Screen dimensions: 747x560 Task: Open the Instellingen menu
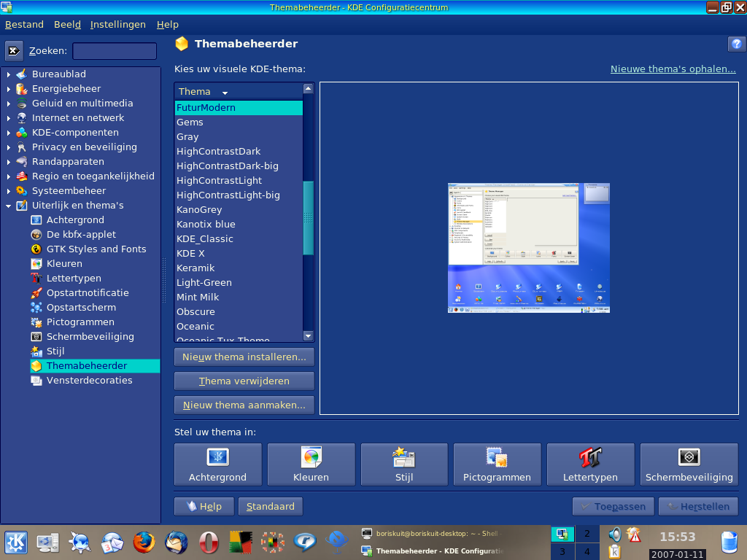(117, 24)
